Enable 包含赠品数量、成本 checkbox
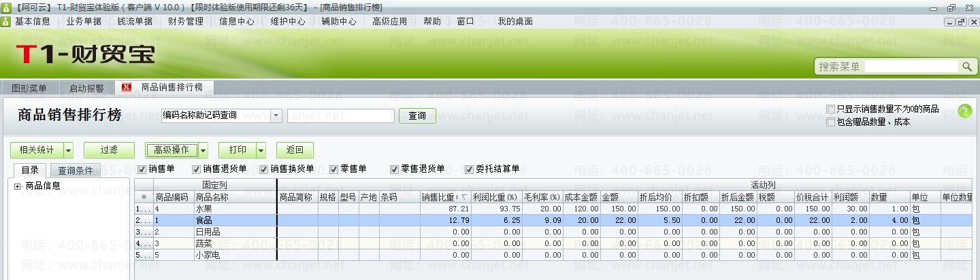 pos(830,122)
